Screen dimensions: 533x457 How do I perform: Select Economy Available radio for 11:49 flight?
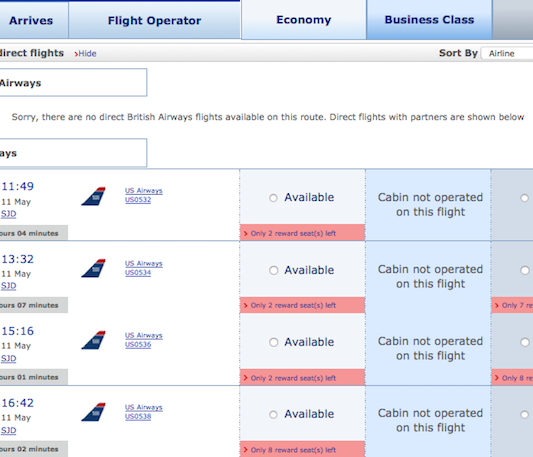pos(273,198)
